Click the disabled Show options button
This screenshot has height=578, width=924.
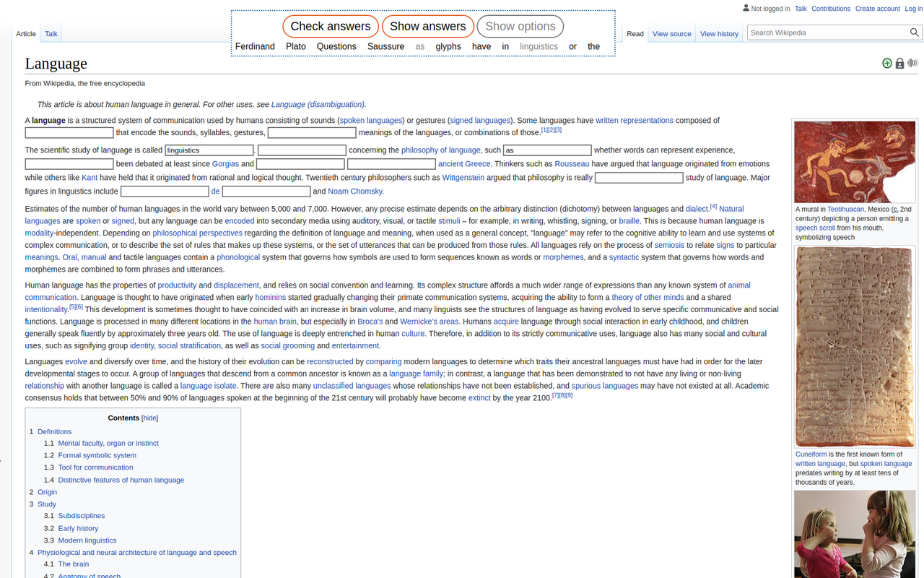(520, 26)
